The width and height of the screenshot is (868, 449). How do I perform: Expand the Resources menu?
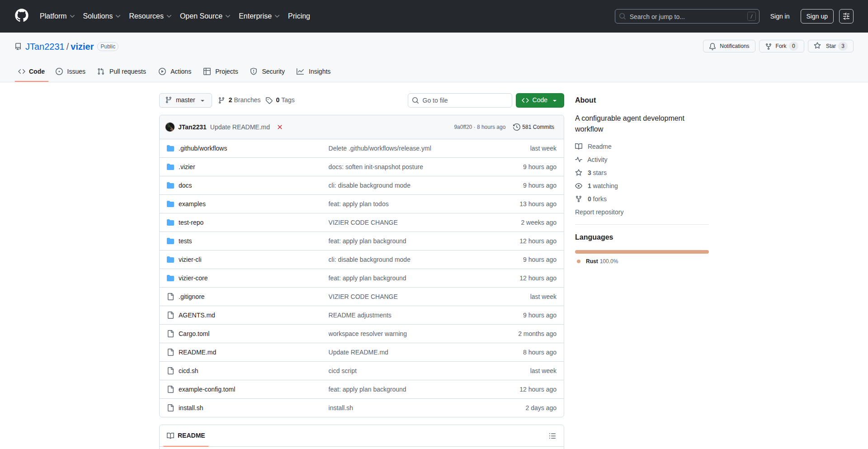(150, 16)
